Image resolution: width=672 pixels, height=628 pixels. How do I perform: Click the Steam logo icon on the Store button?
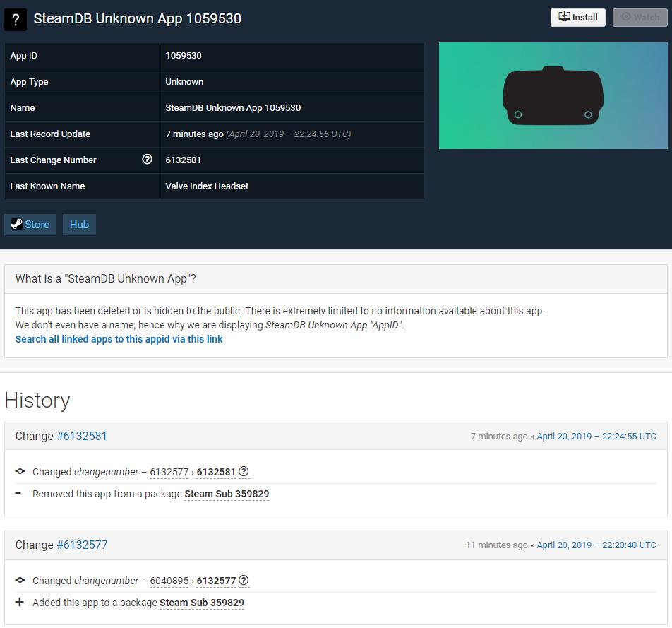pos(17,225)
